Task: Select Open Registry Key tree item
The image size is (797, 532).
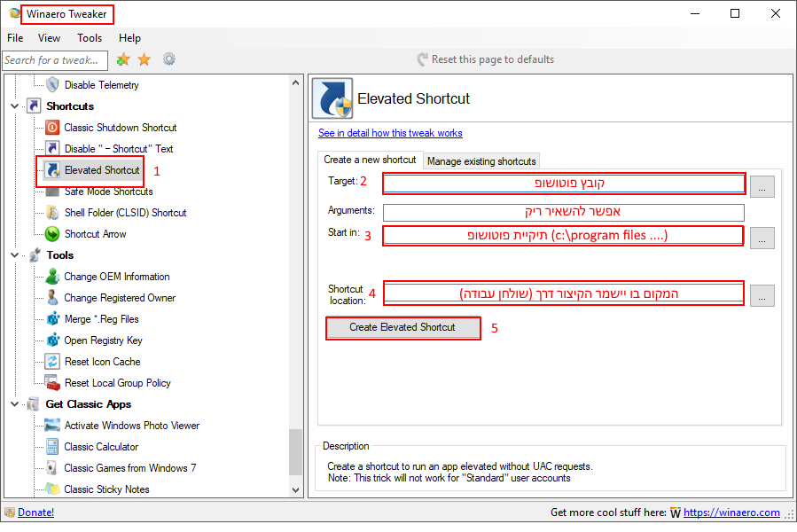Action: point(103,340)
